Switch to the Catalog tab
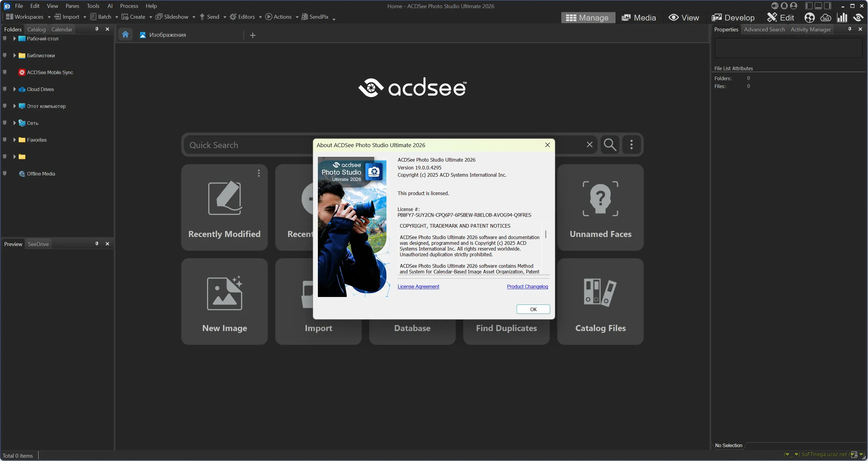The width and height of the screenshot is (868, 461). tap(36, 29)
